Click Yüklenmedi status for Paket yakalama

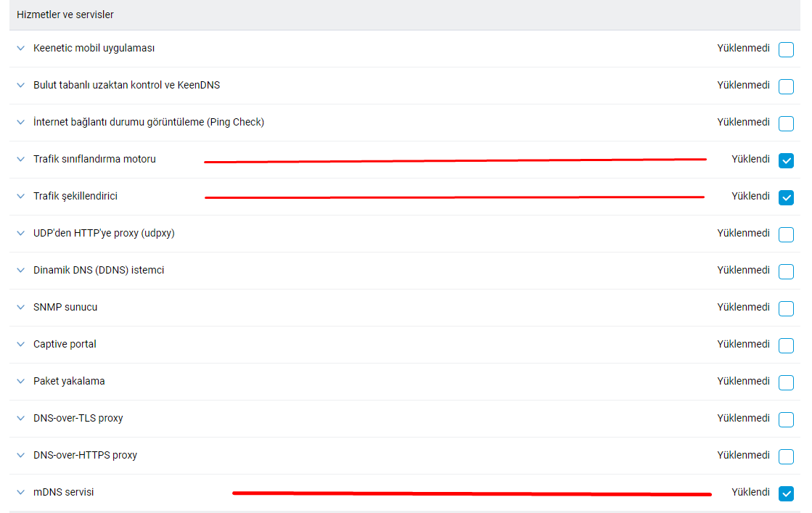(x=743, y=381)
